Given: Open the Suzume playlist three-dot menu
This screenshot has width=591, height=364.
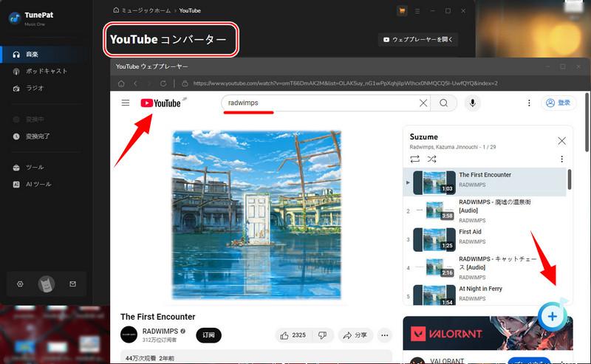Looking at the screenshot, I should (561, 159).
